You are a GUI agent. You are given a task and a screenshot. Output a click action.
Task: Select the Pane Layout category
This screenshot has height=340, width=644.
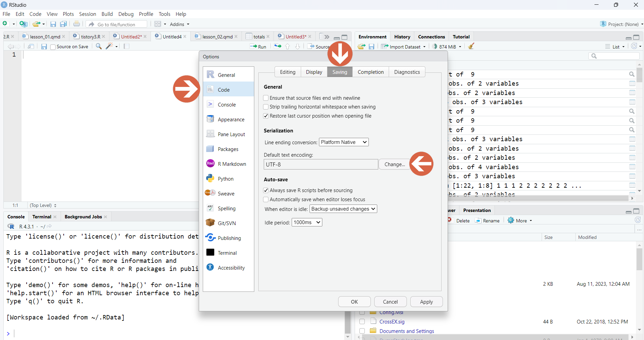(228, 134)
